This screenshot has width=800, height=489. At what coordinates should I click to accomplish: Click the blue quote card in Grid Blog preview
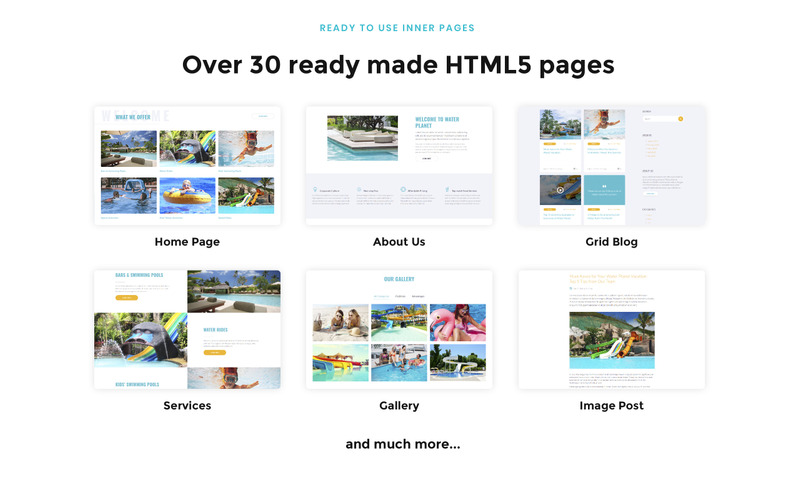(604, 190)
